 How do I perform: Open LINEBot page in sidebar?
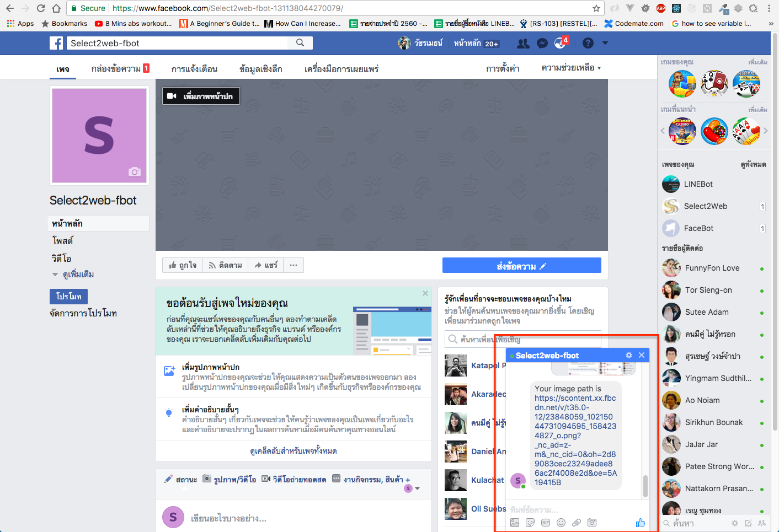click(714, 184)
